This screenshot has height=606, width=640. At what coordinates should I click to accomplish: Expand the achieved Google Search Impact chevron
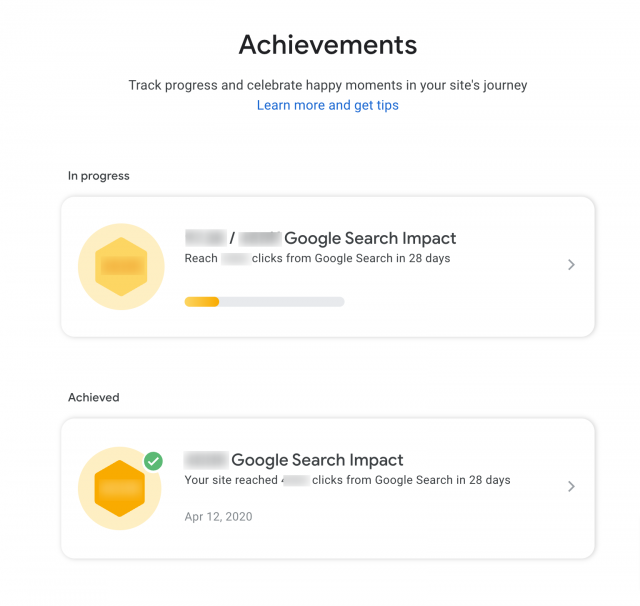click(571, 487)
